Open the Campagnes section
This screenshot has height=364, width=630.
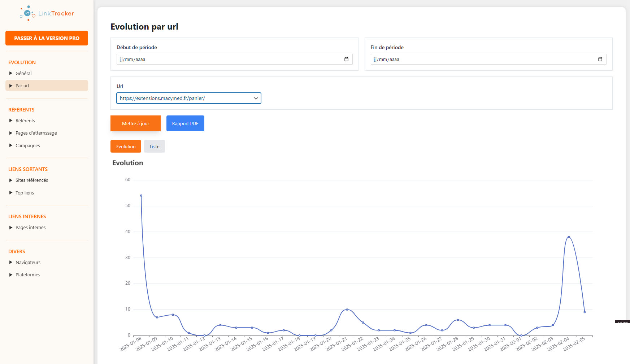(x=28, y=145)
